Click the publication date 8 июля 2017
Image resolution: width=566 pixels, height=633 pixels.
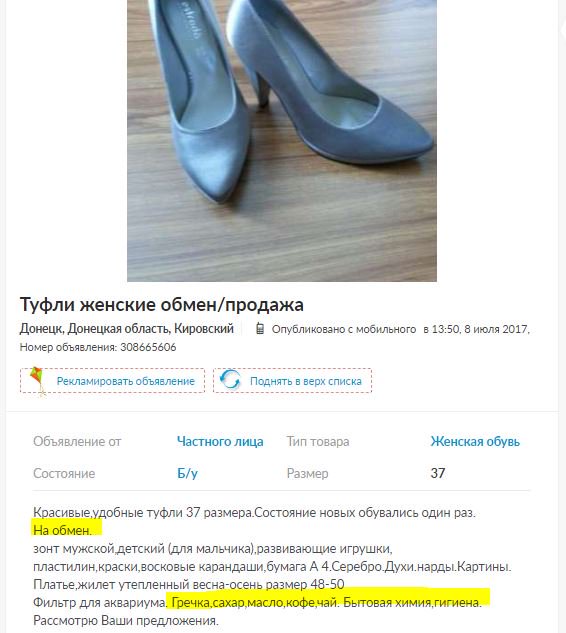pos(496,329)
